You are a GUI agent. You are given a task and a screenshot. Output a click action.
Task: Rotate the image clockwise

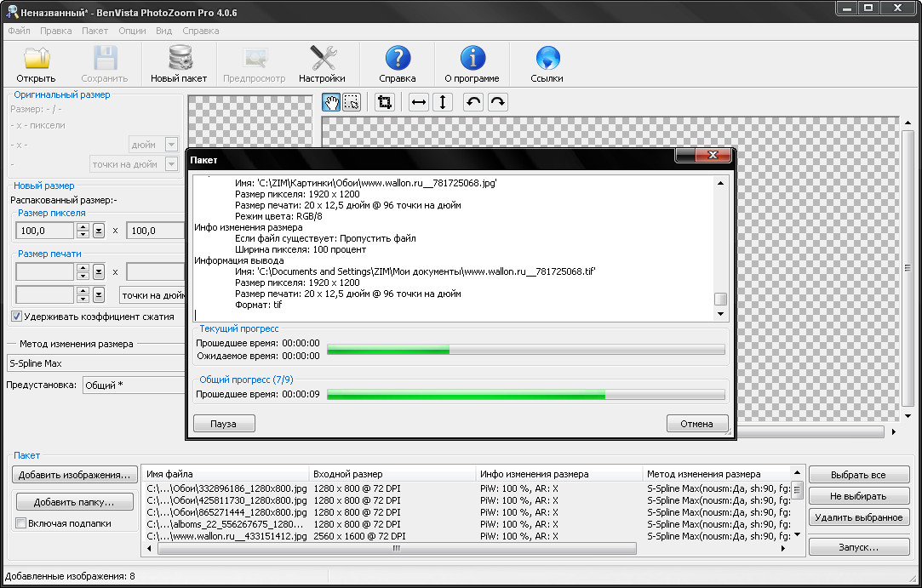click(497, 102)
